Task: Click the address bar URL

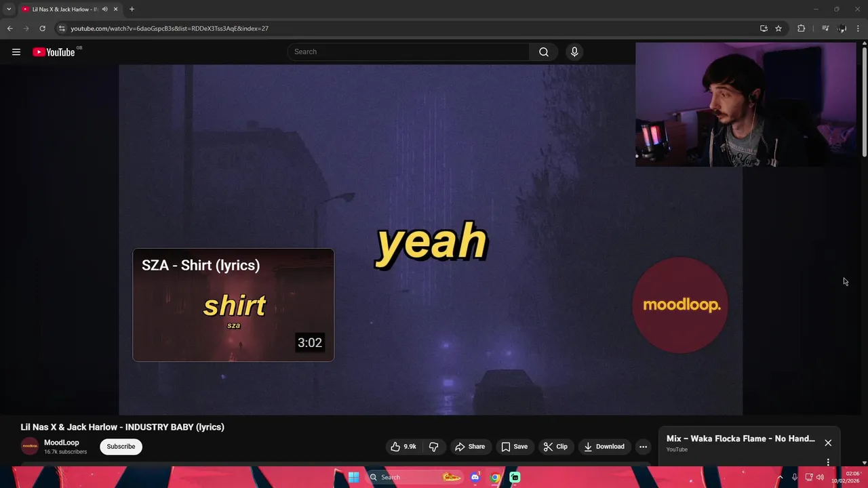Action: click(170, 28)
